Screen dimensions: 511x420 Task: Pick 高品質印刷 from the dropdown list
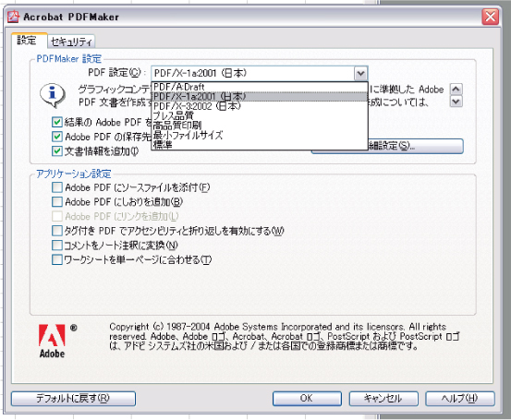tap(260, 125)
